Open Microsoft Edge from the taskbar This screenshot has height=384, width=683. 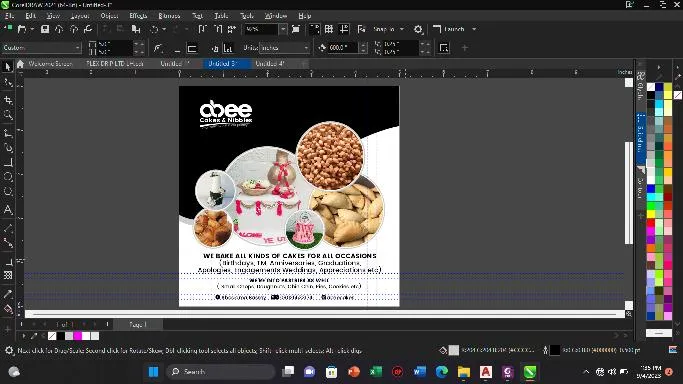pyautogui.click(x=442, y=372)
